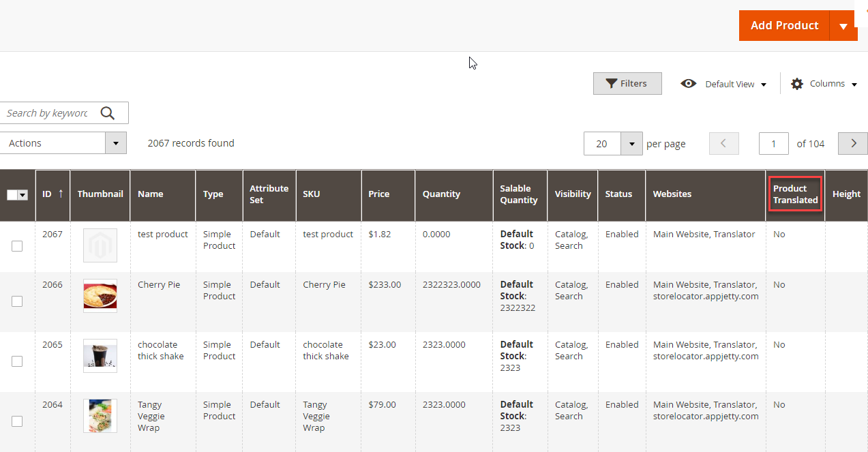
Task: Click the Default View eye icon
Action: tap(689, 84)
